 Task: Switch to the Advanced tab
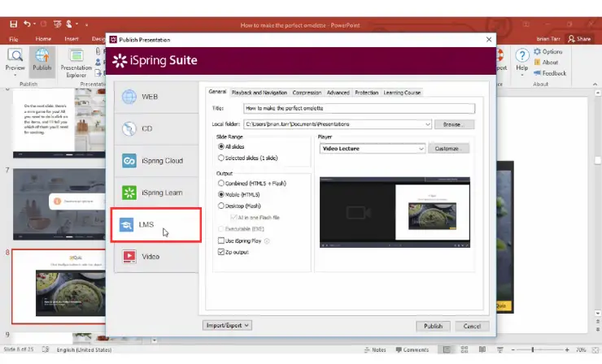pos(338,93)
